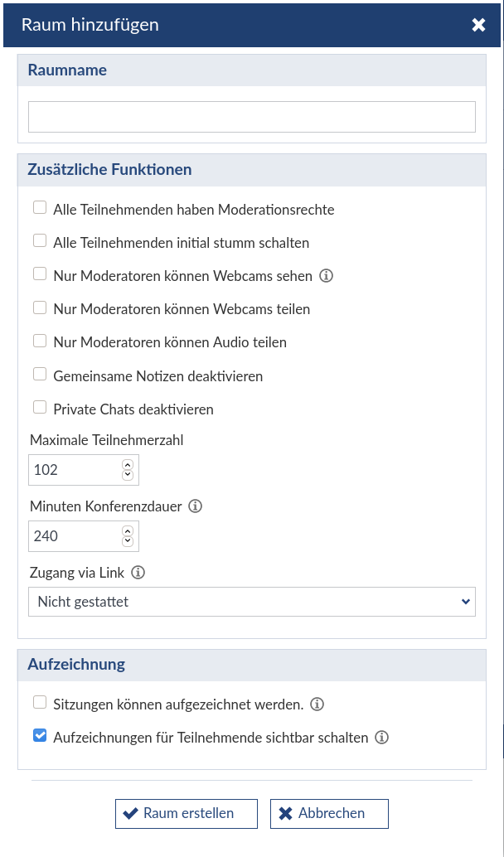
Task: Click the Abbrechen button
Action: click(x=330, y=814)
